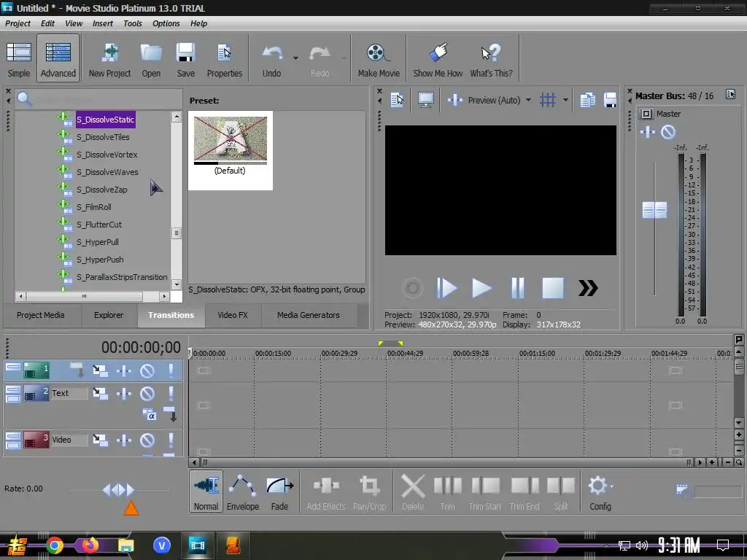Open a project file
Image resolution: width=747 pixels, height=560 pixels.
[151, 60]
